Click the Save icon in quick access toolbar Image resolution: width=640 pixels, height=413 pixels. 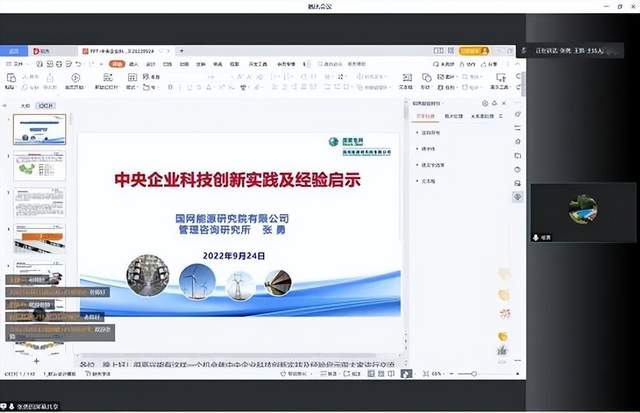39,64
